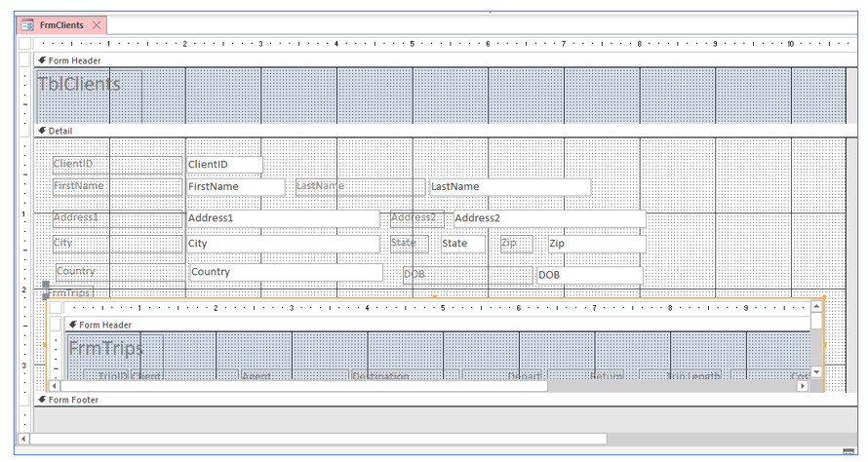Click the Form Header section bar of FrmClients
This screenshot has height=462, width=868.
click(446, 60)
